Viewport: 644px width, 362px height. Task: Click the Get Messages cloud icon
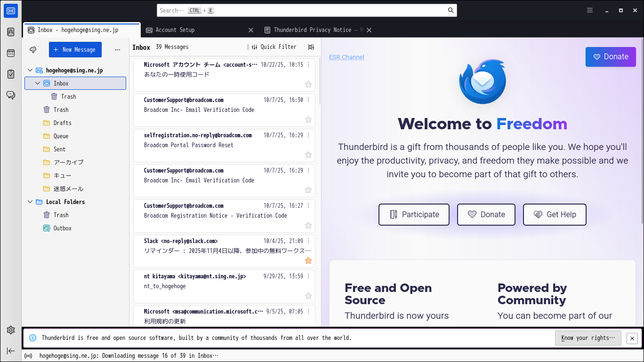tap(33, 49)
